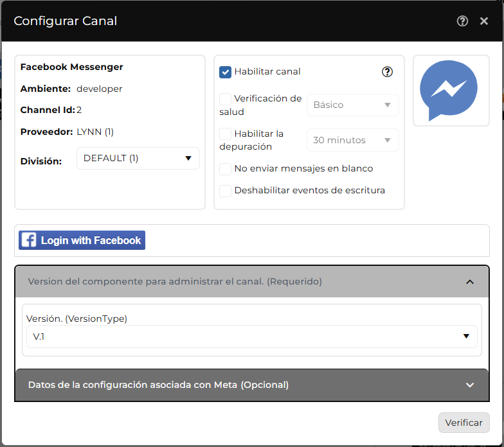
Task: Click the Versión. (VersionType) label
Action: coord(77,319)
